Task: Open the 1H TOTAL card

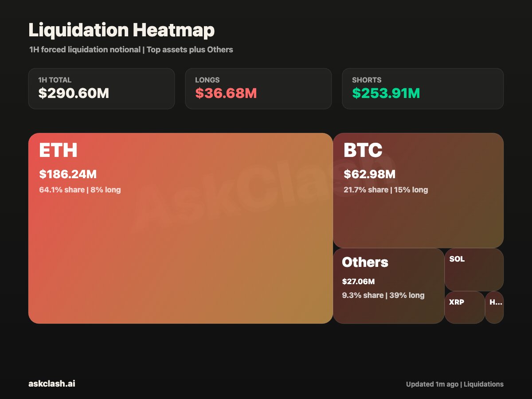Action: pos(102,89)
